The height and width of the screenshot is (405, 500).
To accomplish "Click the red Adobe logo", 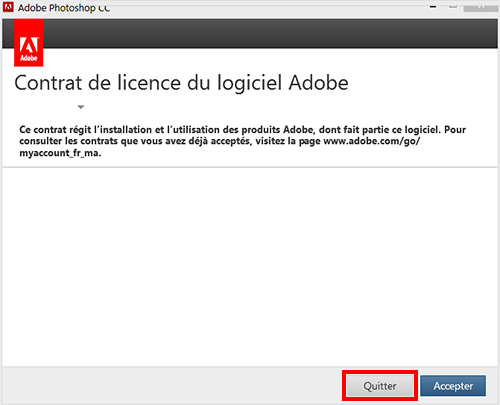I will click(x=29, y=43).
